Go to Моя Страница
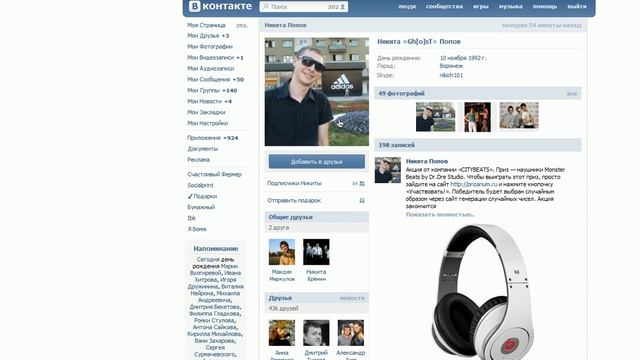640x360 pixels. [206, 25]
